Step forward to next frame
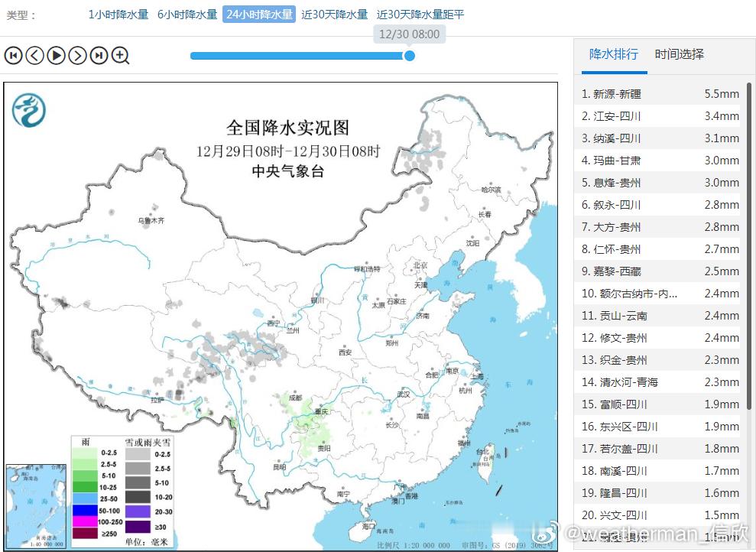Screen dimensions: 756x552 (78, 56)
